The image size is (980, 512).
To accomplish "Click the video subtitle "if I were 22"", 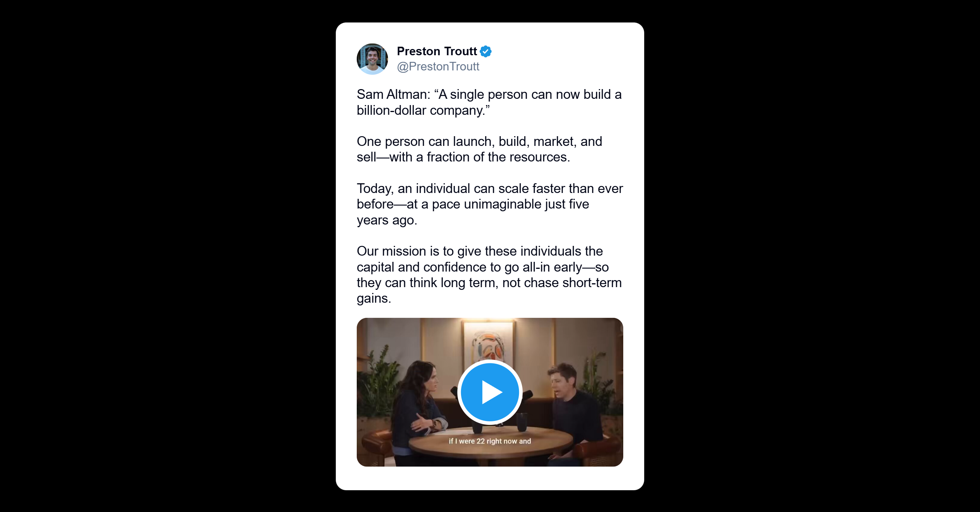I will tap(490, 441).
